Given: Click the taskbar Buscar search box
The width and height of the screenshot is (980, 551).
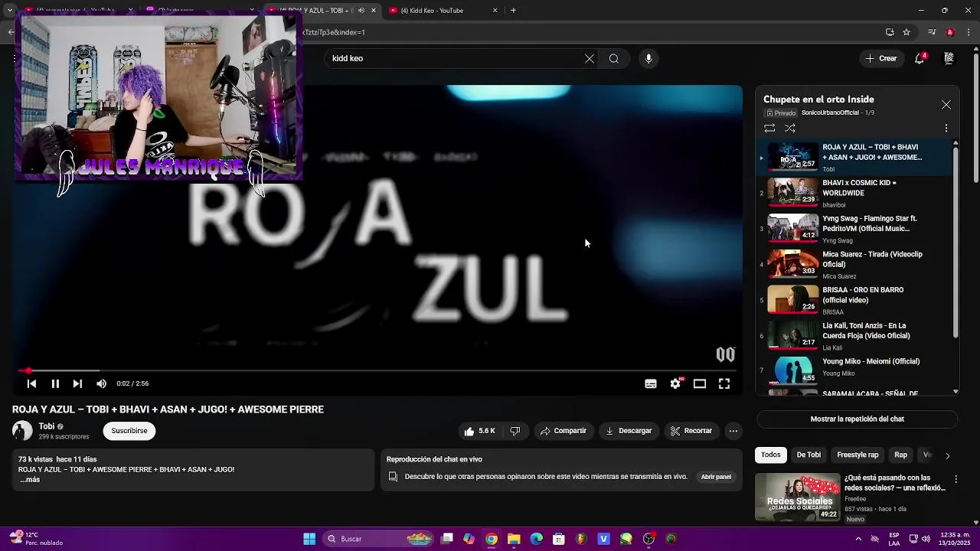Looking at the screenshot, I should tap(379, 539).
